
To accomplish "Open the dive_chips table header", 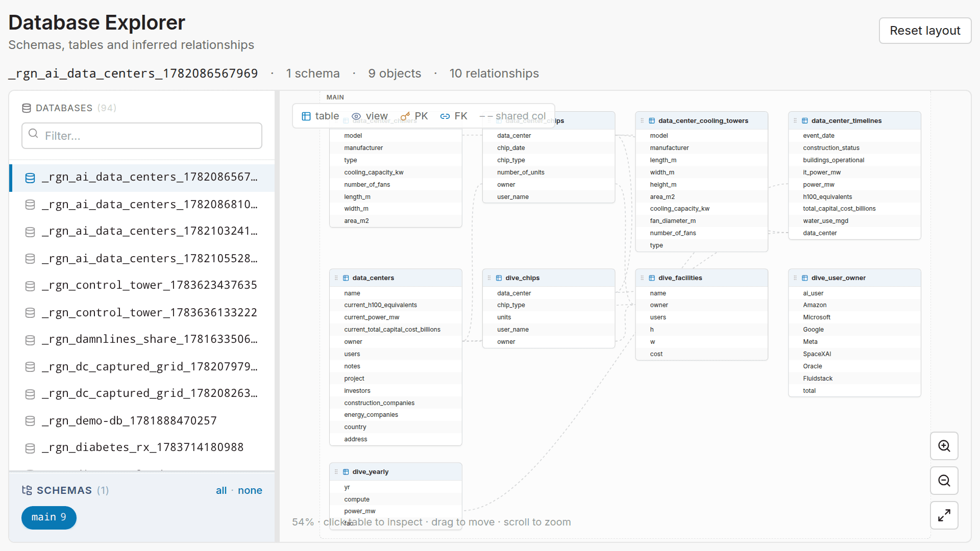I will [549, 278].
